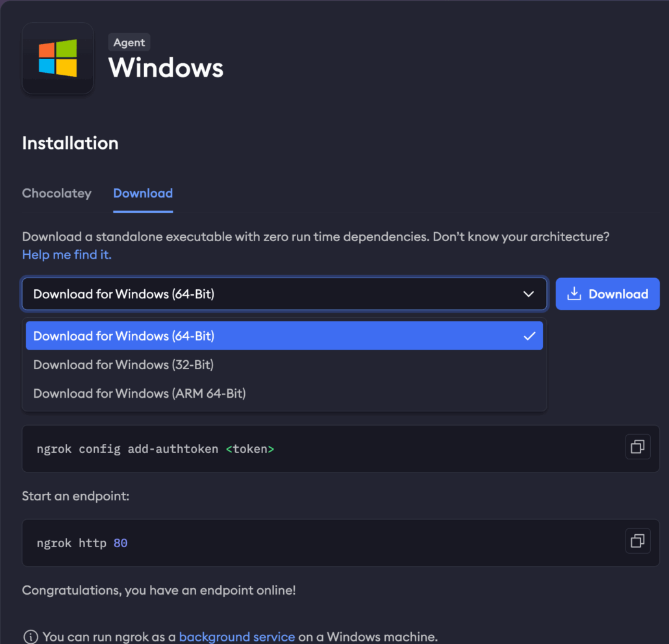Click the checkmark on the 64-Bit option

coord(529,336)
